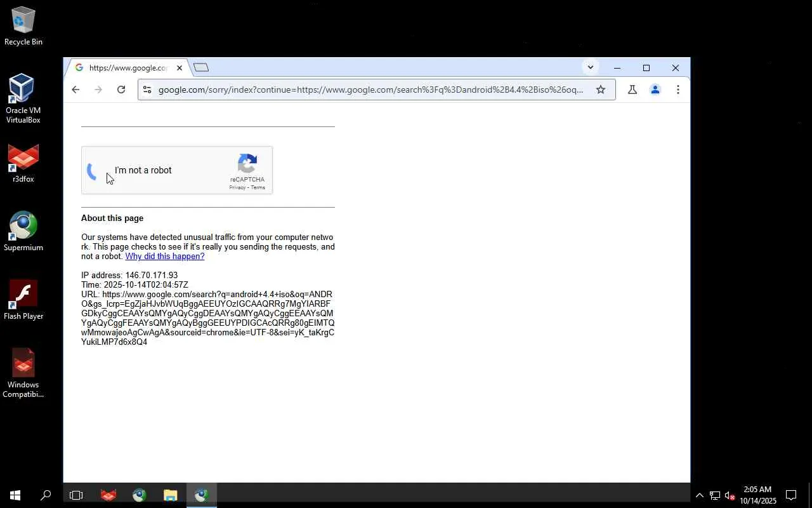Open taskbar search magnifier
812x508 pixels.
point(46,495)
